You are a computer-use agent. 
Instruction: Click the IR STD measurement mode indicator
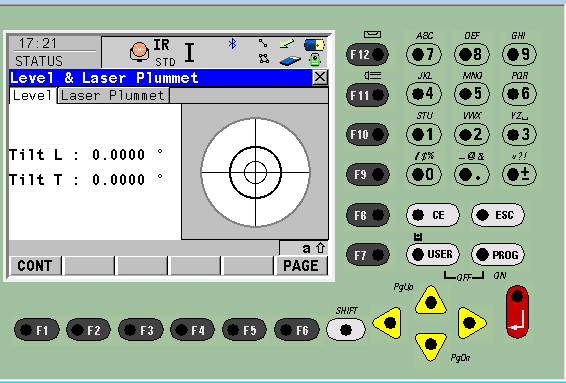[164, 52]
